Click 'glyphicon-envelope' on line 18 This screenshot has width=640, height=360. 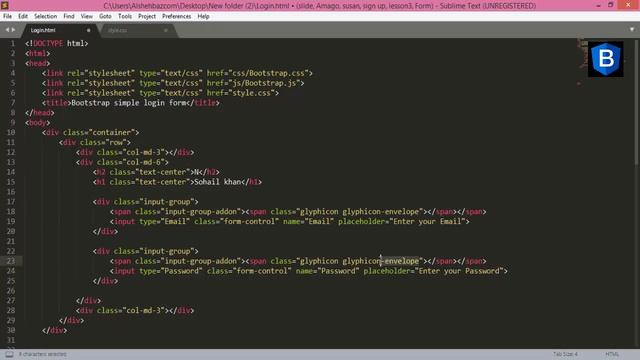coord(380,211)
